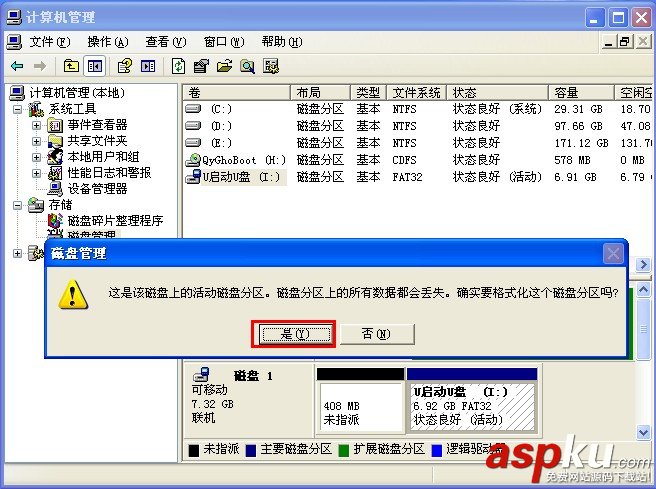Click the Shared Folders (共享文件夹) icon
656x489 pixels.
tap(55, 141)
